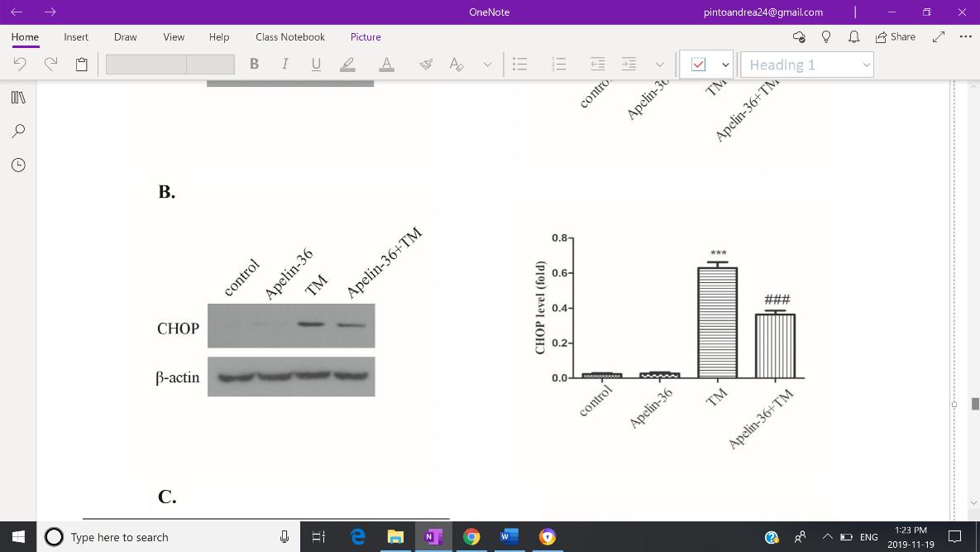Open the Picture tab
The image size is (980, 552).
pyautogui.click(x=366, y=37)
